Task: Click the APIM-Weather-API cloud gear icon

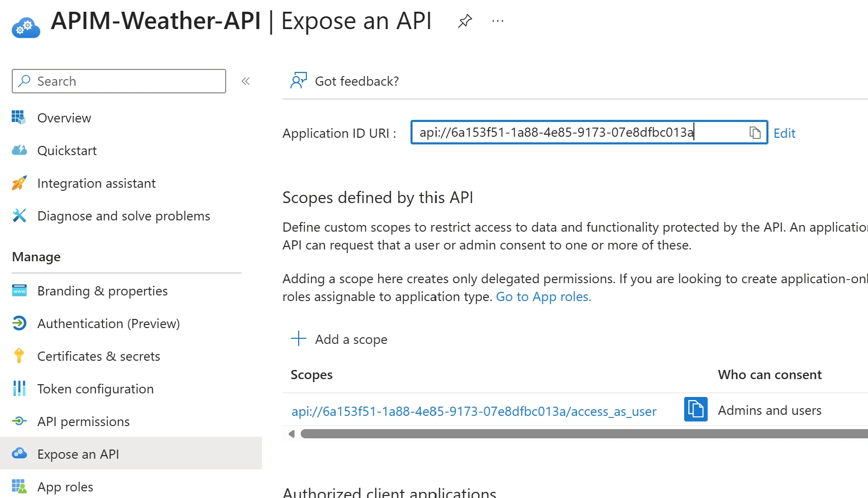Action: tap(26, 27)
